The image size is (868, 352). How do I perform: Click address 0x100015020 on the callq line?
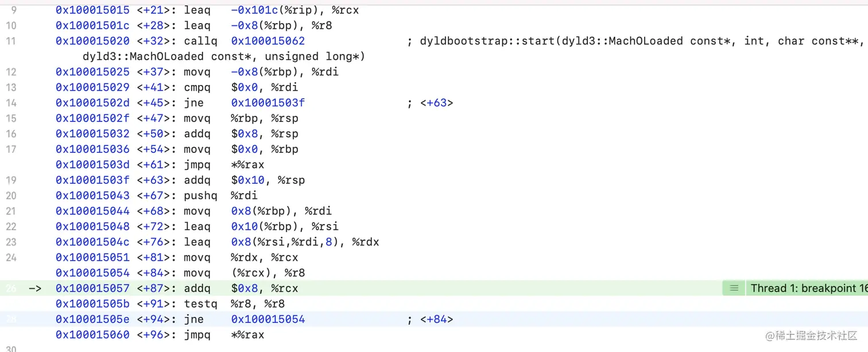pyautogui.click(x=92, y=41)
